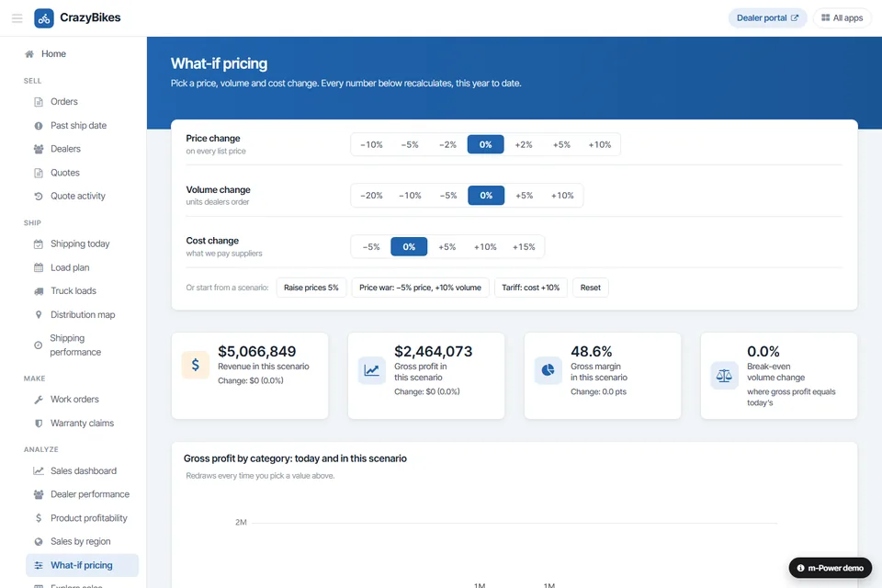Click the break-even balance scale icon
This screenshot has height=588, width=882.
point(724,375)
